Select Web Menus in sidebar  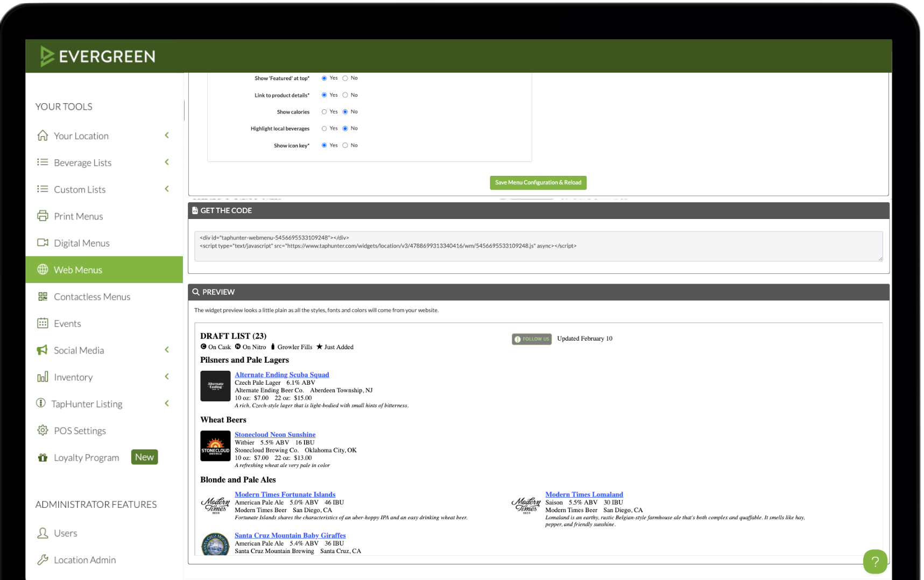(x=78, y=270)
